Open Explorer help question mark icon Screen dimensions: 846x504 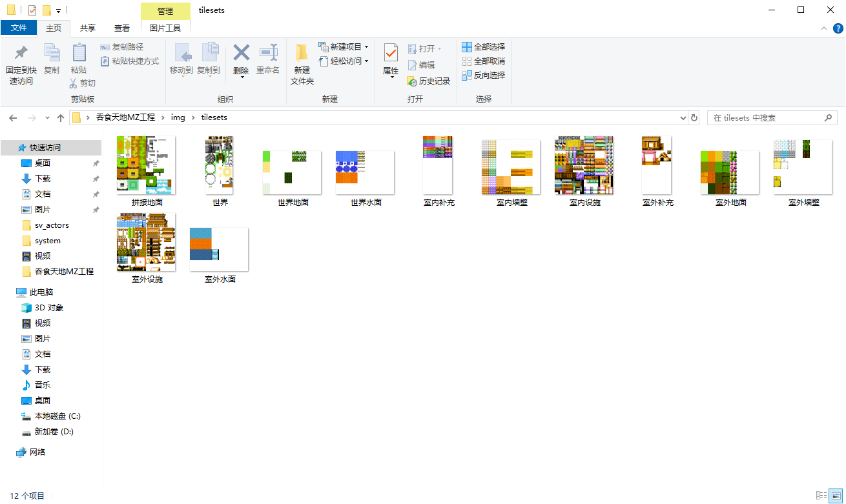(838, 28)
